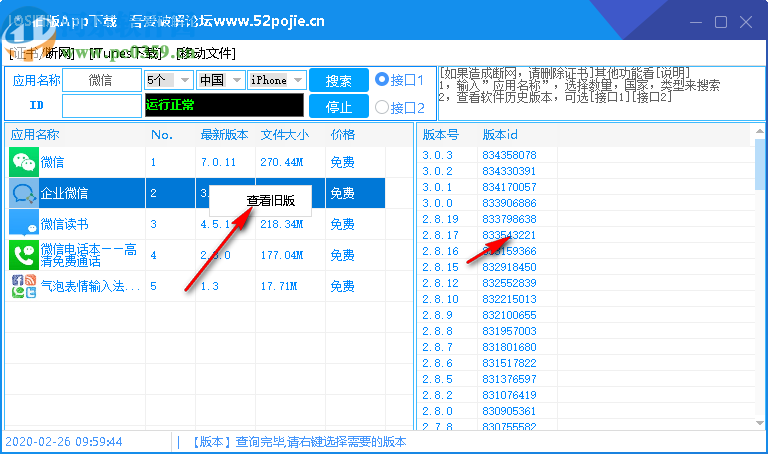768x454 pixels.
Task: Click file size 17.71M
Action: point(279,286)
